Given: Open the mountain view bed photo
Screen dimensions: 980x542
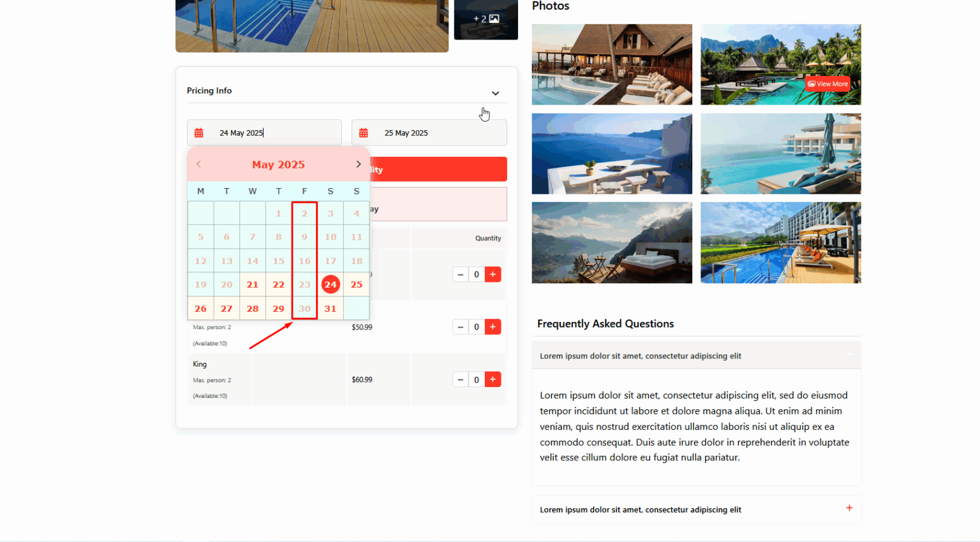Looking at the screenshot, I should pyautogui.click(x=611, y=243).
